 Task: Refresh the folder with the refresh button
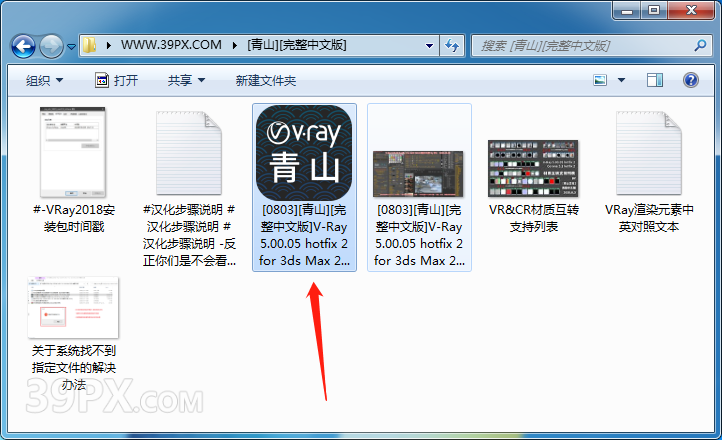tap(452, 46)
